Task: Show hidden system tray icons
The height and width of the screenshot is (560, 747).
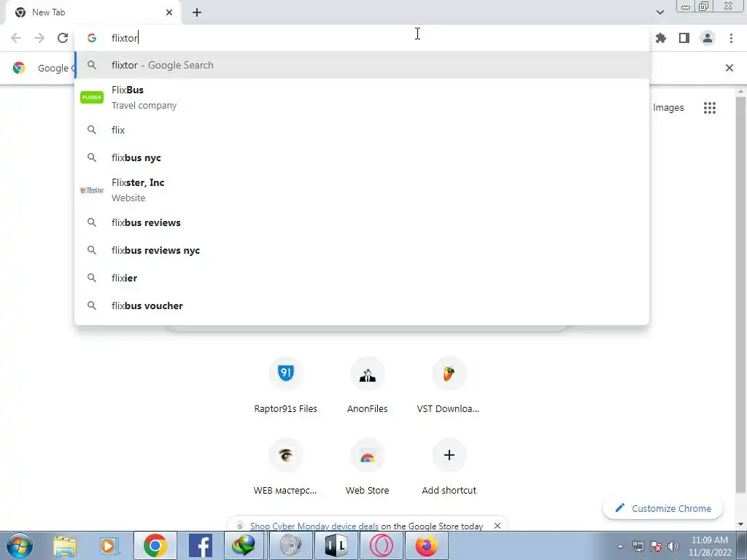Action: coord(620,546)
